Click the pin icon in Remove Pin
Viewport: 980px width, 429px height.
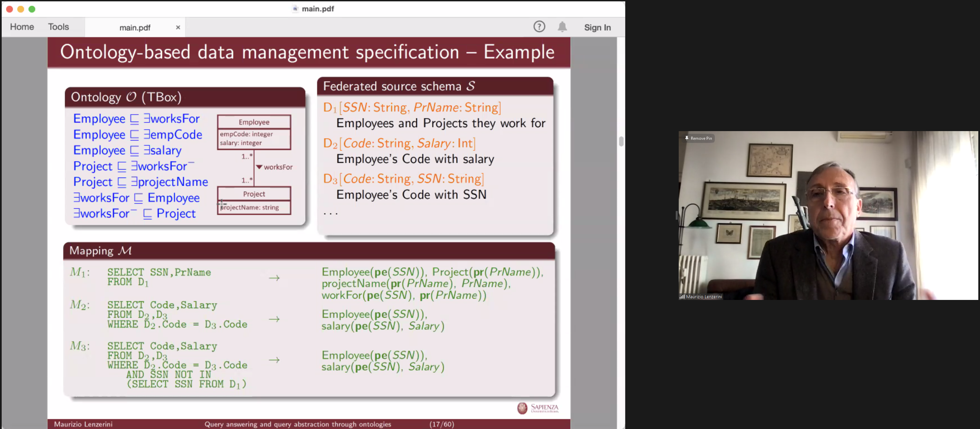pyautogui.click(x=686, y=138)
